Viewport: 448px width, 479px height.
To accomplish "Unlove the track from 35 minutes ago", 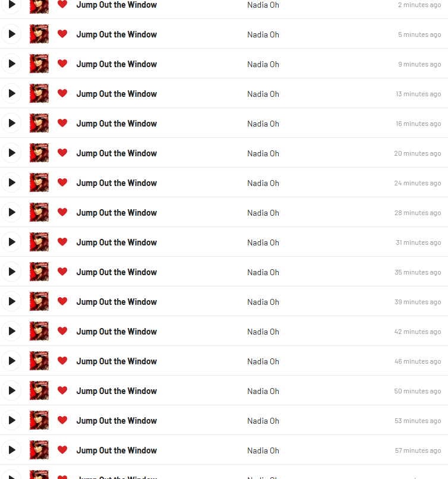I will pyautogui.click(x=62, y=272).
